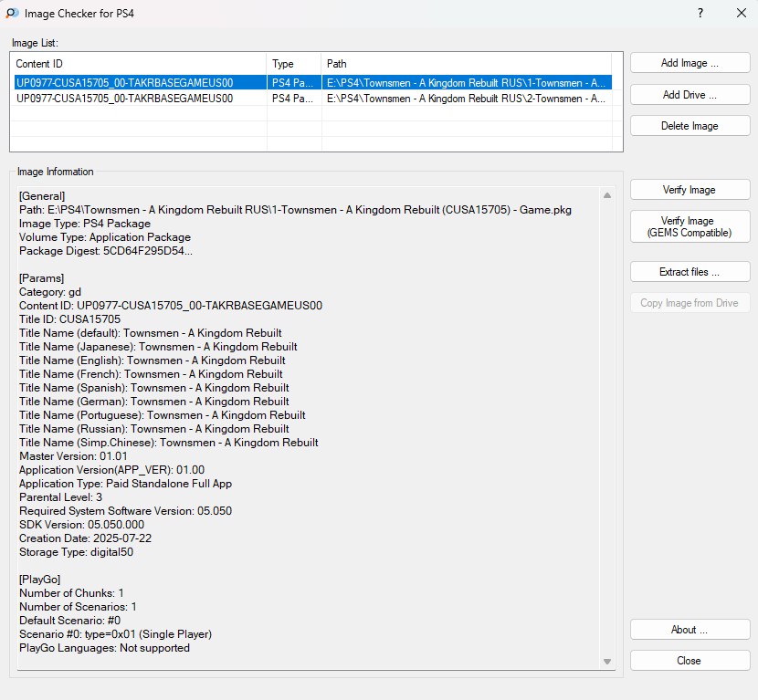This screenshot has width=758, height=700.
Task: Sort list by Path column header
Action: 467,64
